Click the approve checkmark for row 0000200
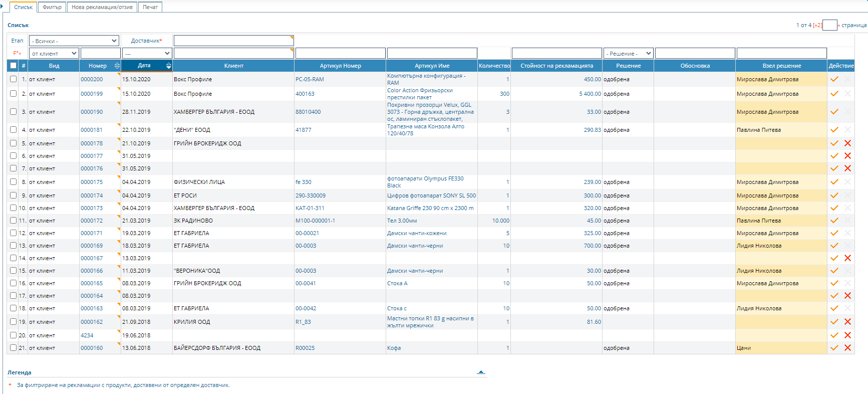The width and height of the screenshot is (868, 394). click(834, 79)
